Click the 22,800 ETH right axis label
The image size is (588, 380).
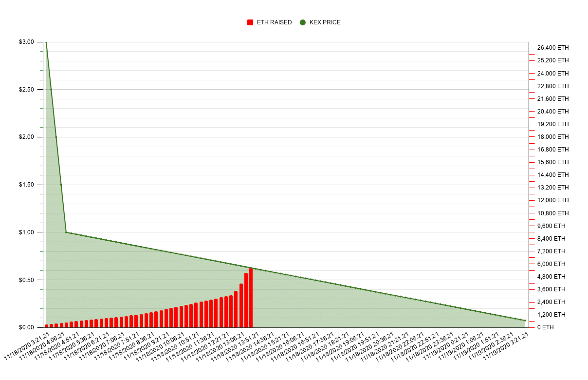pos(553,86)
